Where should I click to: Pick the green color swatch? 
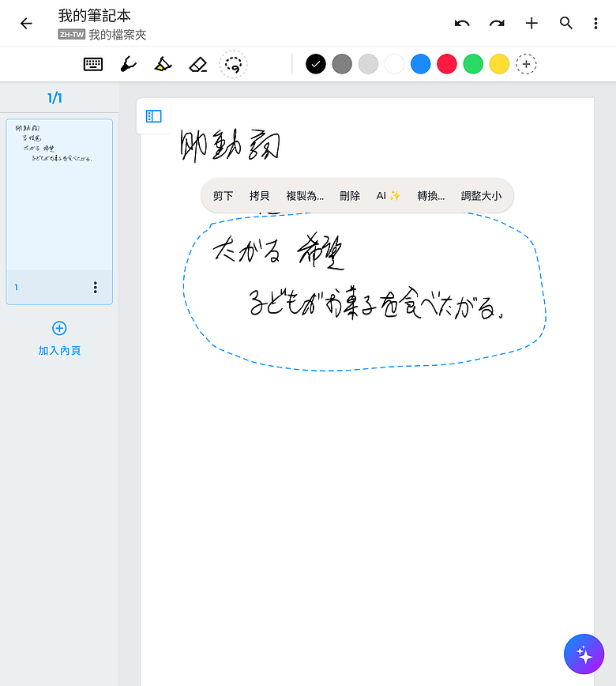473,64
